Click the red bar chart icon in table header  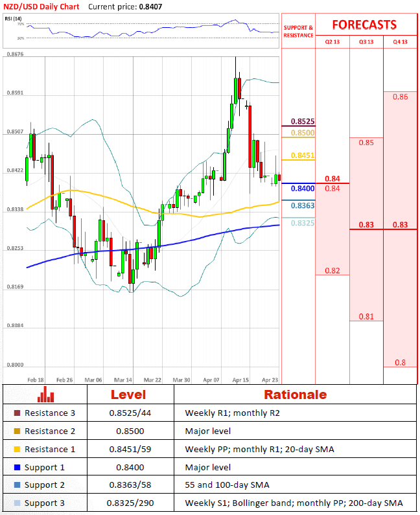point(45,395)
